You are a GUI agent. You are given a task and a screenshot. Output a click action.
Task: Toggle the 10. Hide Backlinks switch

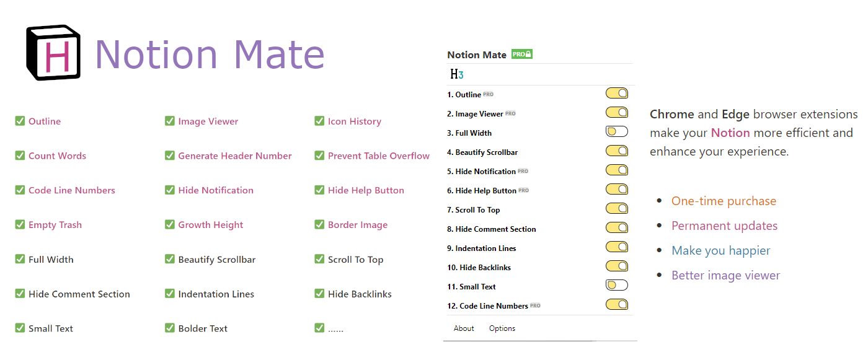click(617, 266)
